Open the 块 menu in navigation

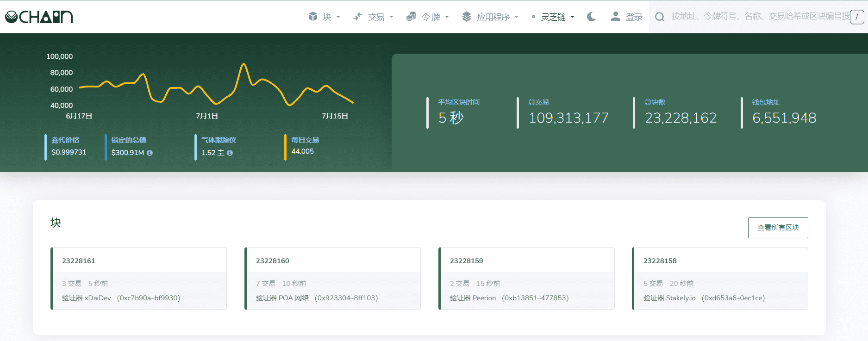tap(327, 17)
